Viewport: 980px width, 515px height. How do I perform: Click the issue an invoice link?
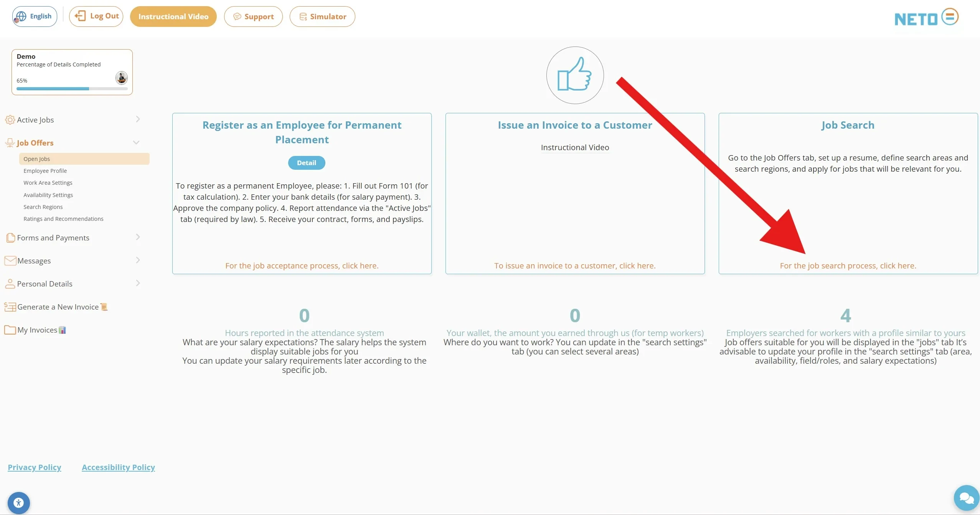(575, 266)
